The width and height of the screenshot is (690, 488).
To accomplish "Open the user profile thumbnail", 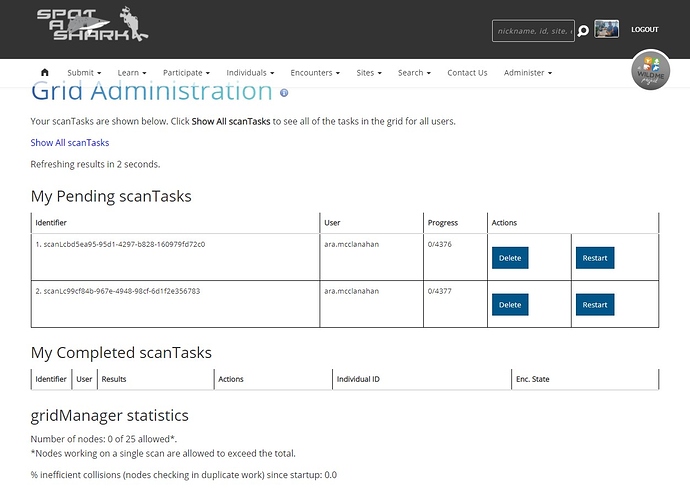I will pos(606,29).
